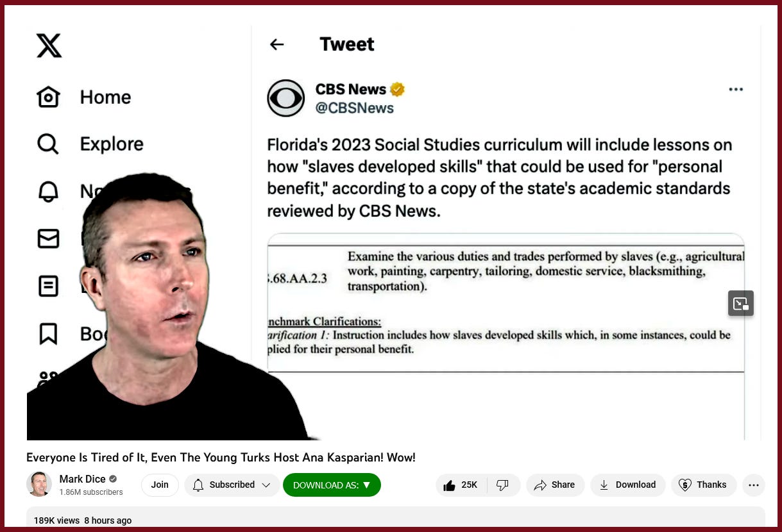Screen dimensions: 782x532
Task: Click the Thanks button
Action: [703, 485]
